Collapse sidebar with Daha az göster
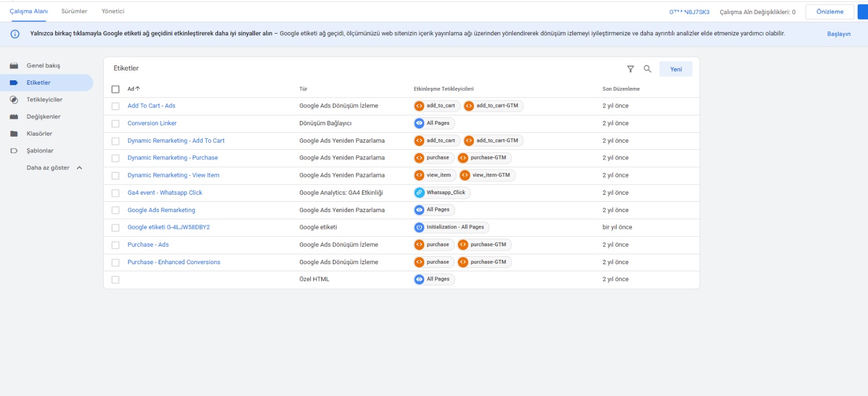 click(54, 168)
